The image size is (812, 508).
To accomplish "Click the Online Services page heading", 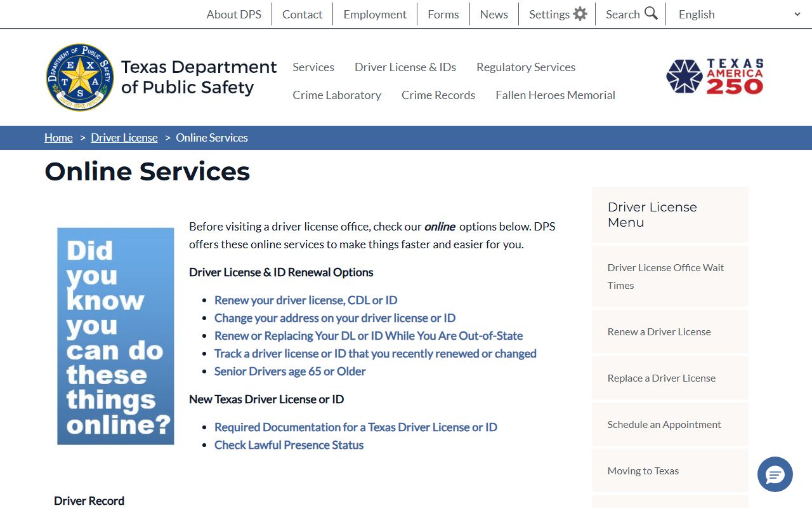I will coord(147,171).
